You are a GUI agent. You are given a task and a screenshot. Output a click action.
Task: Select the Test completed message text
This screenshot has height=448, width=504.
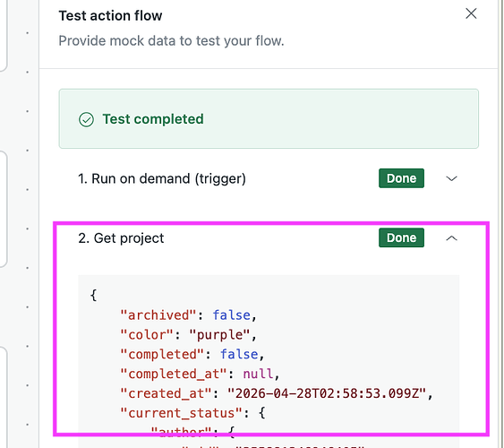coord(153,119)
